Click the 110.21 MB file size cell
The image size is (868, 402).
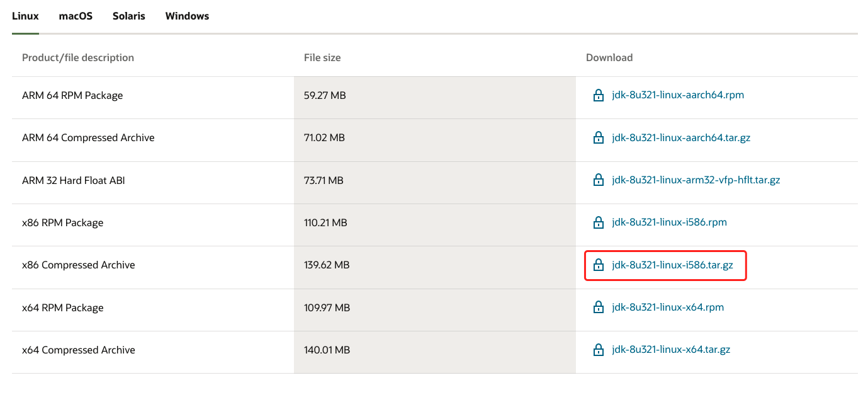click(x=435, y=225)
